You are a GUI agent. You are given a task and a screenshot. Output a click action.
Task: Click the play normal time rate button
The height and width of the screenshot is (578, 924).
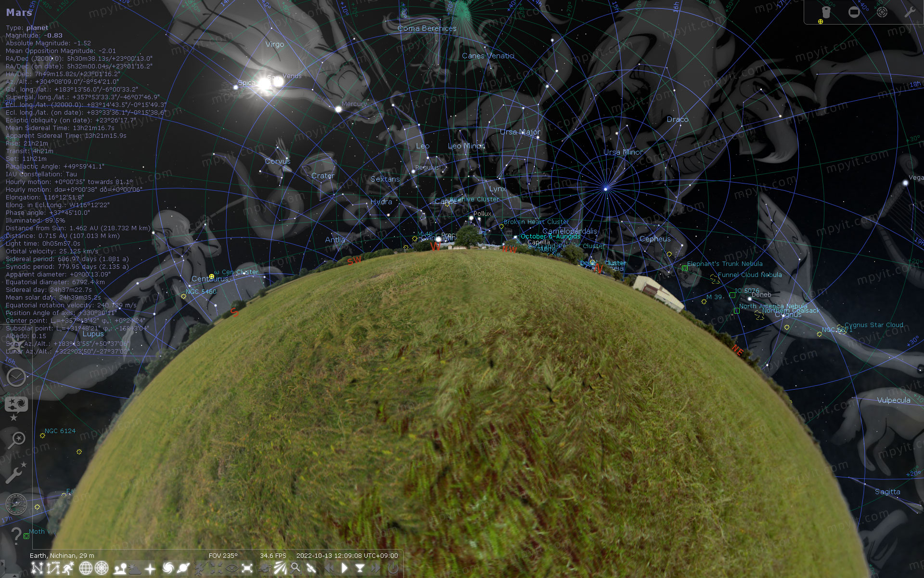click(345, 568)
